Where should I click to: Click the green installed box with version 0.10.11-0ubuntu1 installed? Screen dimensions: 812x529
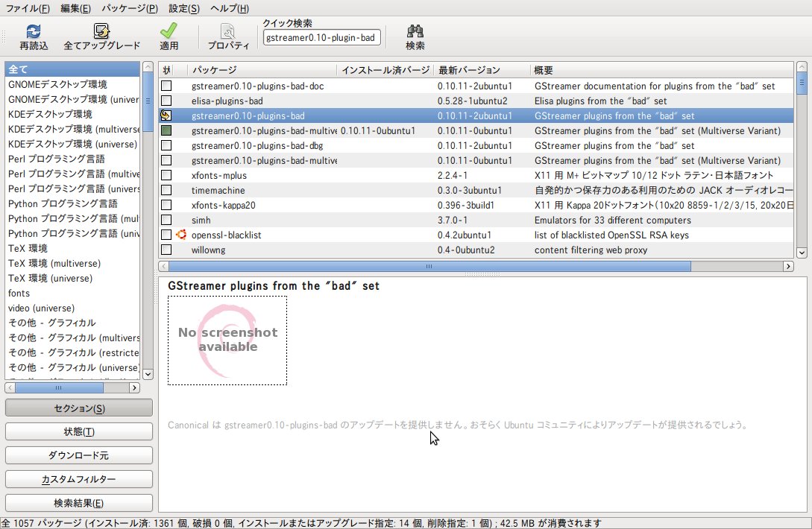tap(166, 130)
